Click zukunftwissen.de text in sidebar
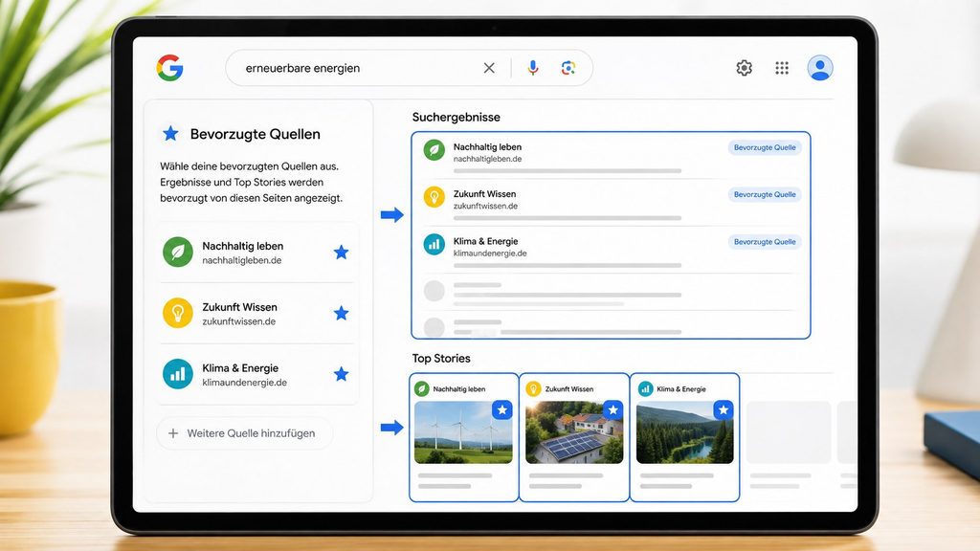 pyautogui.click(x=238, y=321)
